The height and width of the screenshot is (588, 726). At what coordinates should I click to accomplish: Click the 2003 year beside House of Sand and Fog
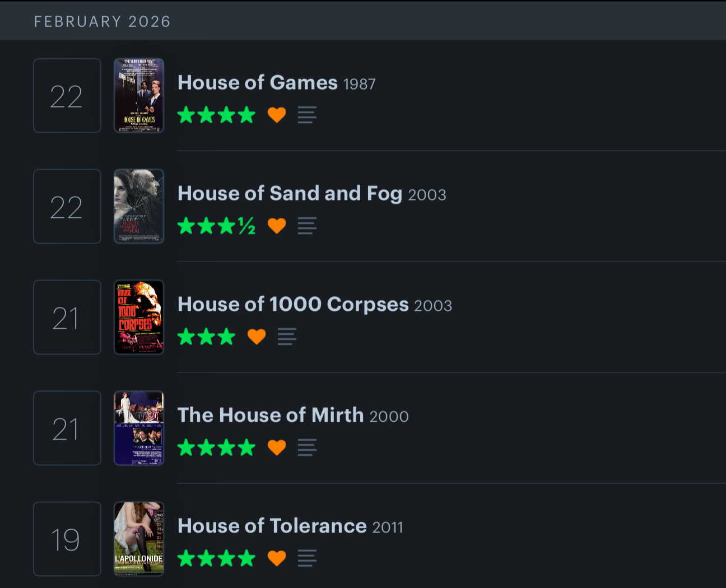427,195
